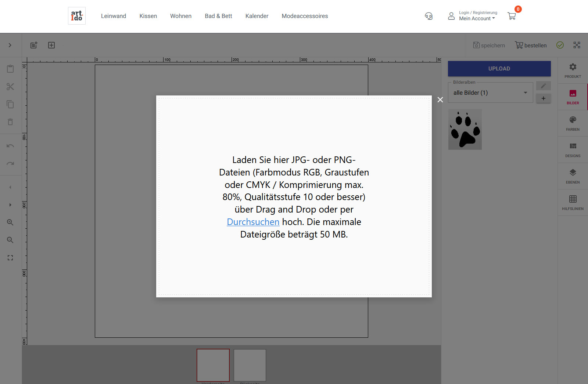The width and height of the screenshot is (588, 384).
Task: Open the Leinwand menu
Action: [x=114, y=16]
